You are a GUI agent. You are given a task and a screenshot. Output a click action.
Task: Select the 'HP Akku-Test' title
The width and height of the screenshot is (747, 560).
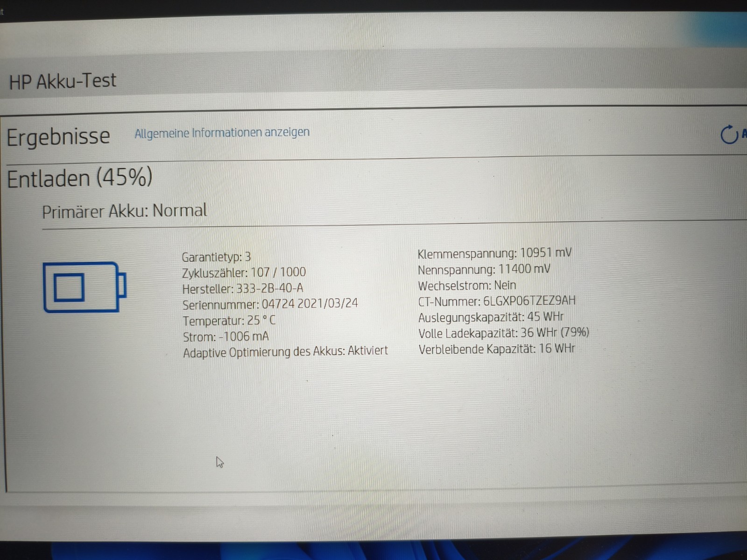pyautogui.click(x=63, y=81)
